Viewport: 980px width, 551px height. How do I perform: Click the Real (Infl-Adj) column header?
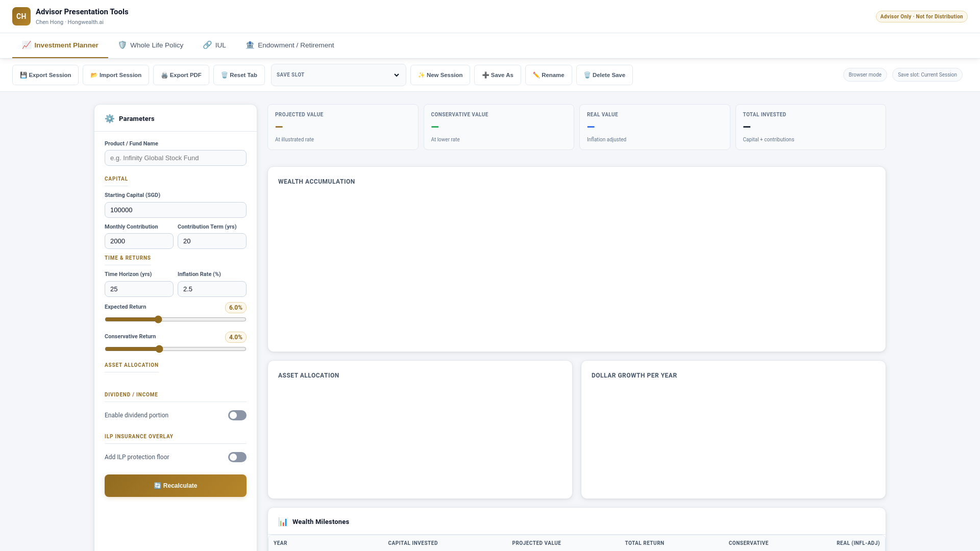click(858, 543)
